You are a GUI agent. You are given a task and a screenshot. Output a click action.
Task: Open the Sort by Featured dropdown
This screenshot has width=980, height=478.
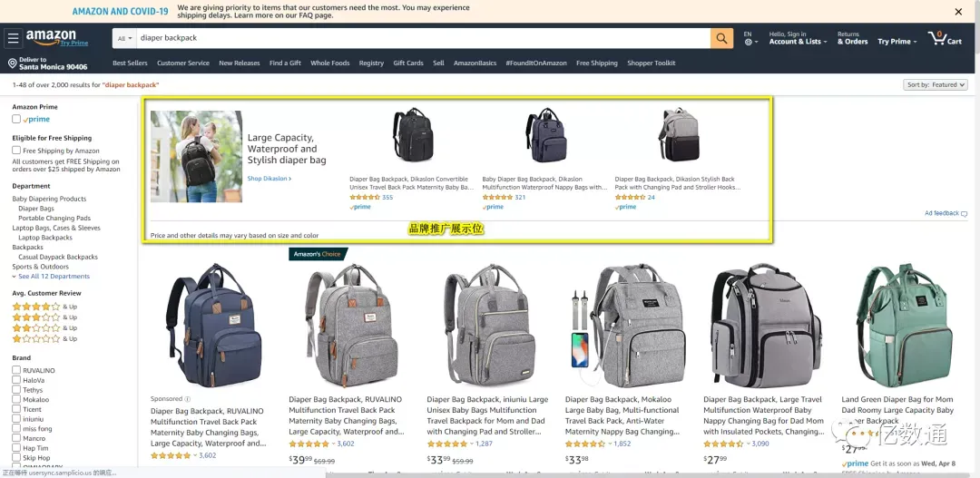935,85
